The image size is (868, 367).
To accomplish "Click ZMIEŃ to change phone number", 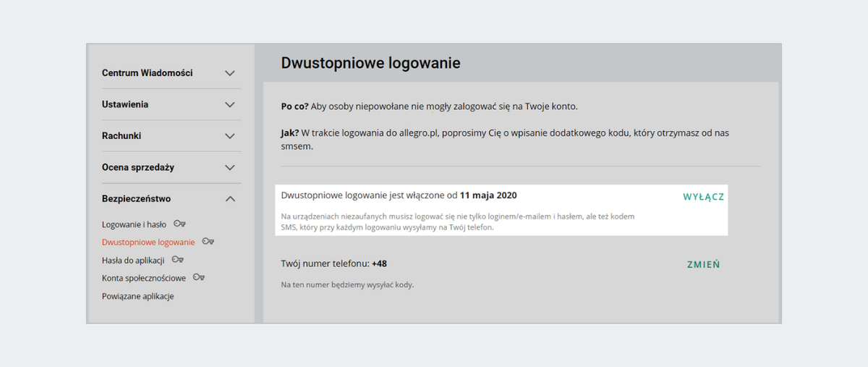I will [x=703, y=264].
